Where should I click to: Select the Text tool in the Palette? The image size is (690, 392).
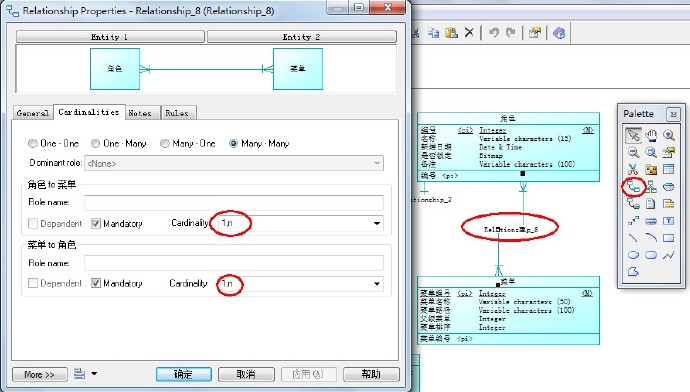669,221
